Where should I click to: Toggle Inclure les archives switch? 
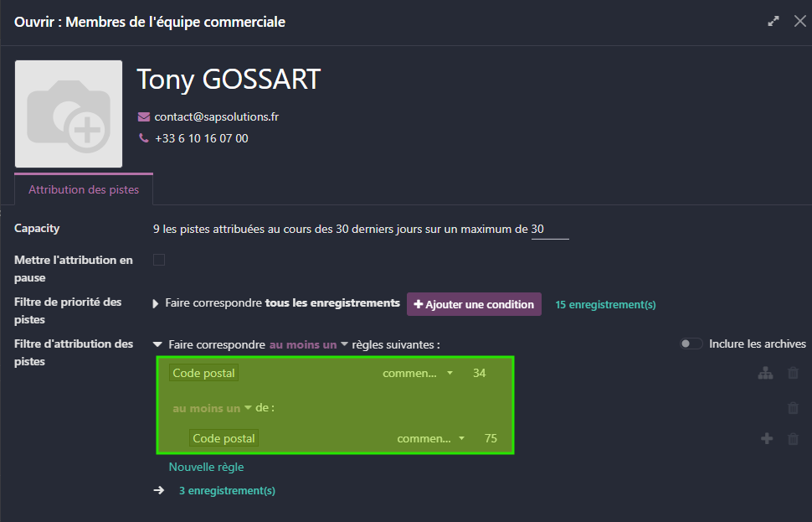[x=691, y=344]
